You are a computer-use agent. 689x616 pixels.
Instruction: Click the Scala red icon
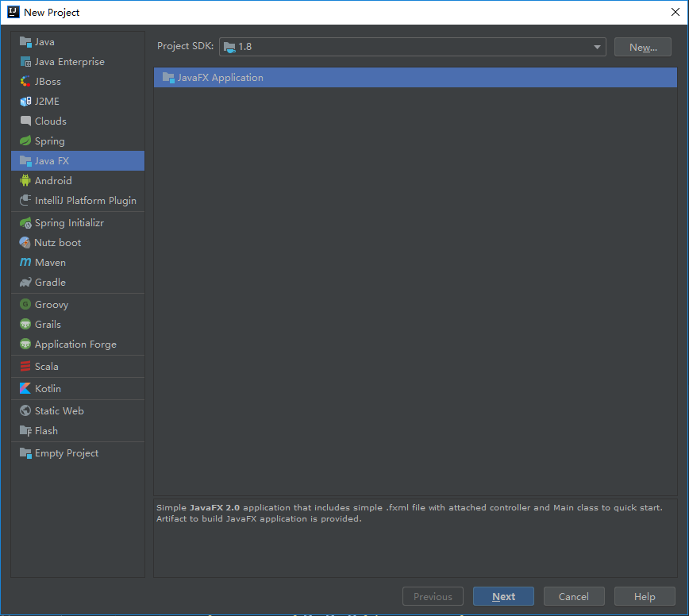[25, 367]
